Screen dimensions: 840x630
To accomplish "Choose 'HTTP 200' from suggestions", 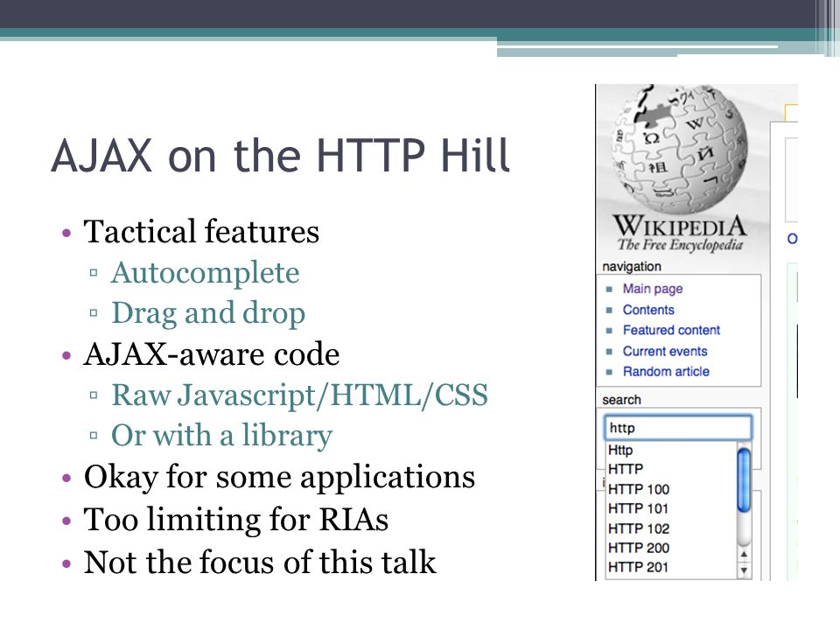I will [x=639, y=548].
